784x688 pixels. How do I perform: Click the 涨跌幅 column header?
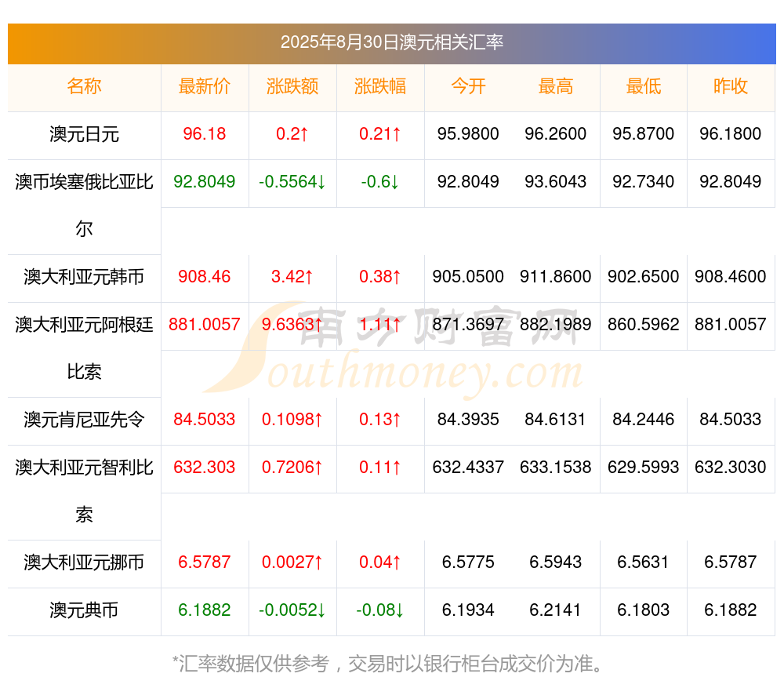[x=380, y=86]
